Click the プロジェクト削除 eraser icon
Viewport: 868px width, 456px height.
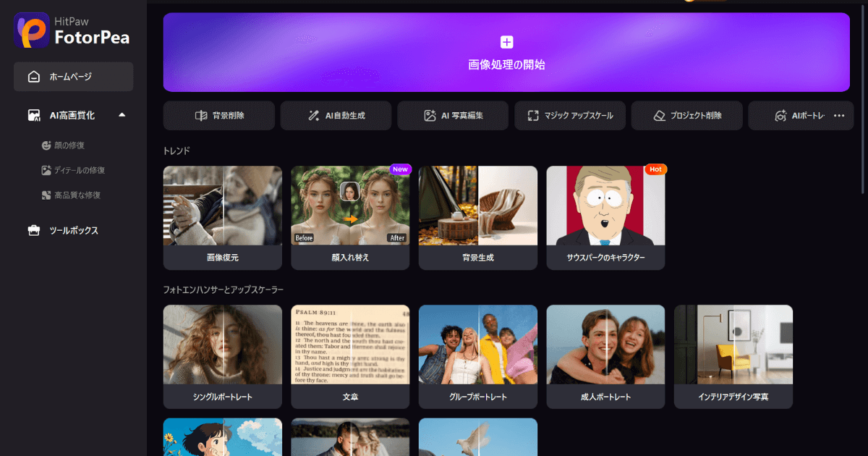coord(658,116)
